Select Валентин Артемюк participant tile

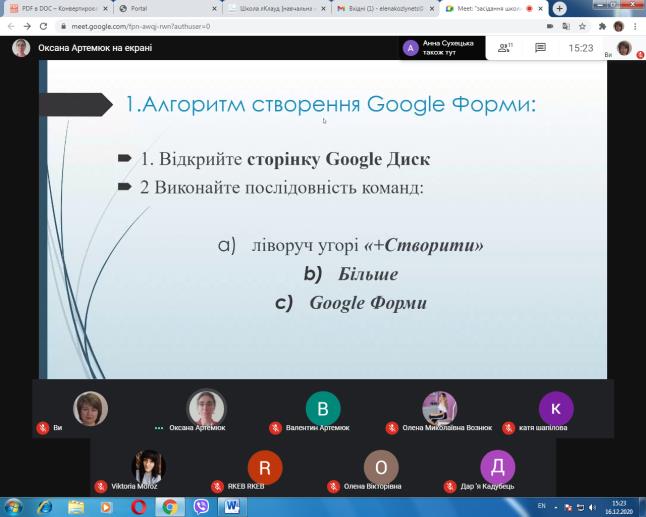(322, 410)
